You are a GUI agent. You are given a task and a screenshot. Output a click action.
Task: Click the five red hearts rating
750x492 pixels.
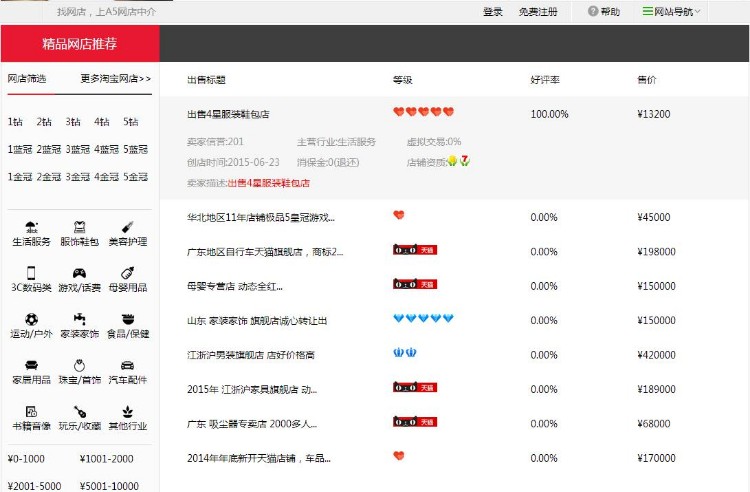coord(423,111)
